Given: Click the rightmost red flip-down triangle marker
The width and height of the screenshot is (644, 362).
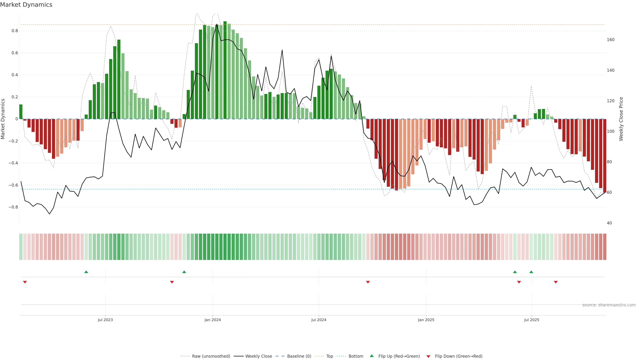Looking at the screenshot, I should (556, 282).
